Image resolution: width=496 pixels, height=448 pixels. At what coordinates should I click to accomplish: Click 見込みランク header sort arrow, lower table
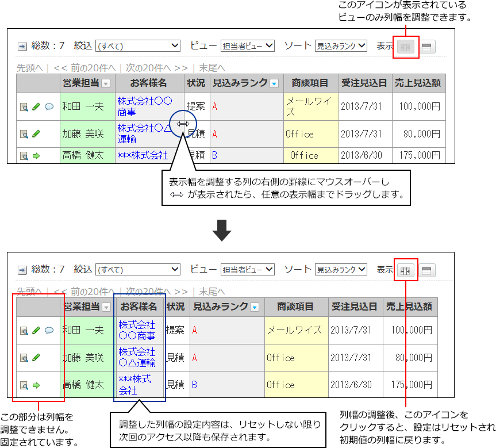point(255,308)
